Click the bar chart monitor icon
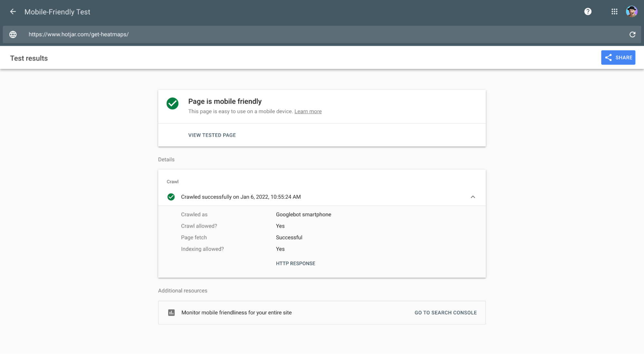Image resolution: width=644 pixels, height=354 pixels. [171, 313]
